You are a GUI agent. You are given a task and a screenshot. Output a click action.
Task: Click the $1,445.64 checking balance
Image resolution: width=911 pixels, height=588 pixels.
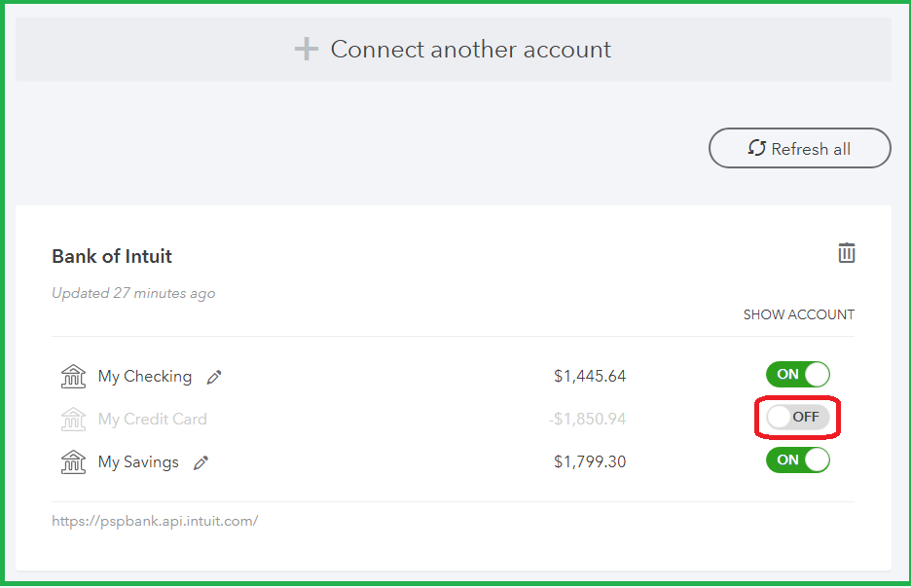pos(590,376)
